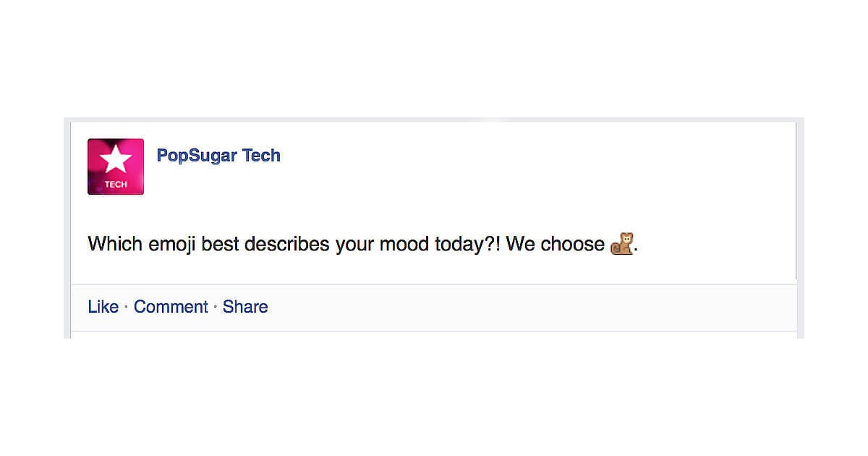Like the PopSugar Tech post
This screenshot has height=456, width=868.
coord(103,307)
